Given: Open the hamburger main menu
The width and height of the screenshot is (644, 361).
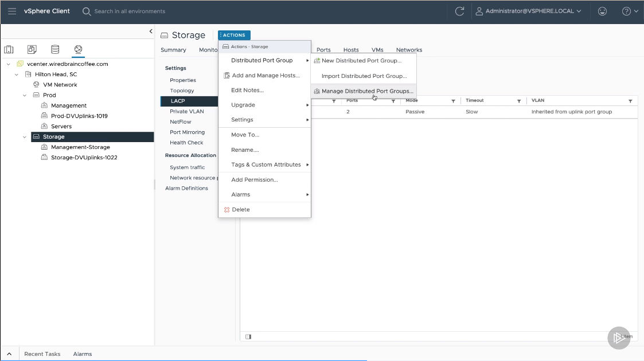Looking at the screenshot, I should 12,11.
